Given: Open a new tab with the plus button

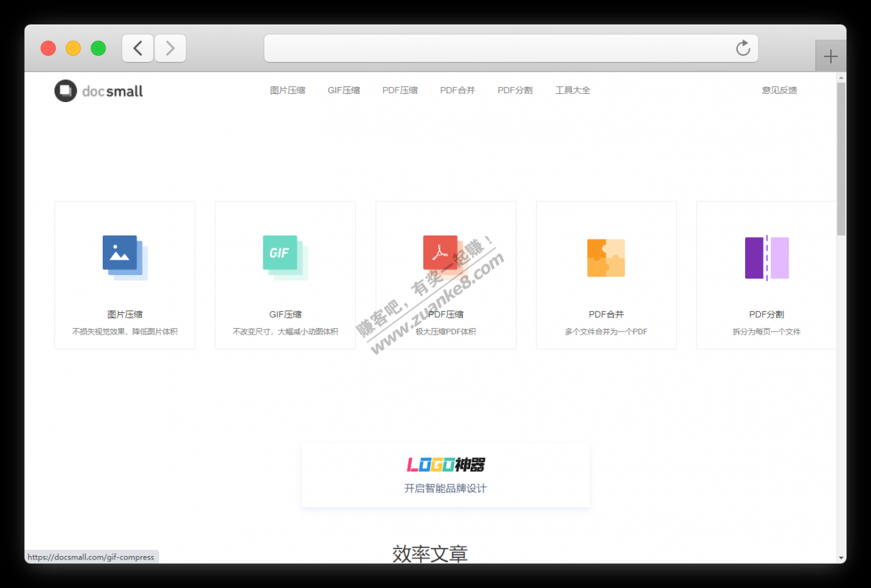Looking at the screenshot, I should 831,56.
